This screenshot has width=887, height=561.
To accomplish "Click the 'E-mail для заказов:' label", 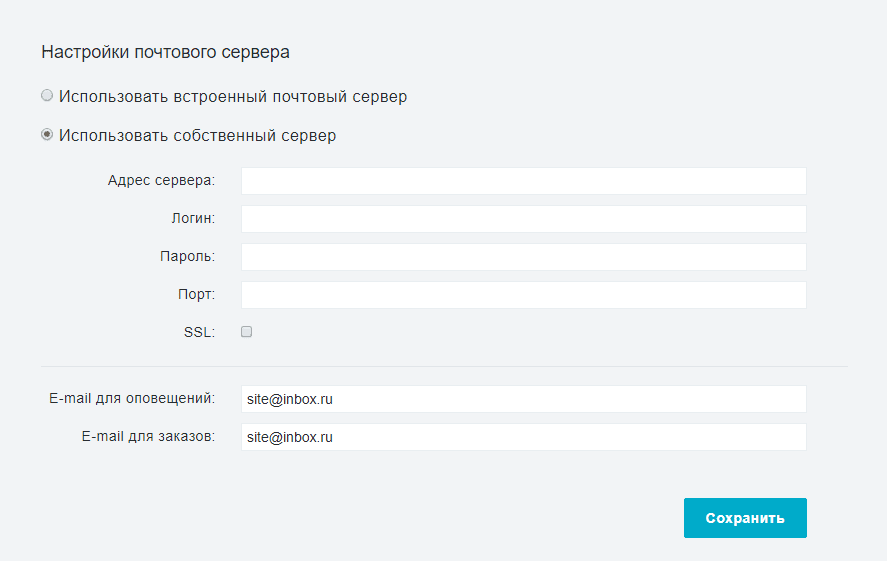I will (x=148, y=436).
